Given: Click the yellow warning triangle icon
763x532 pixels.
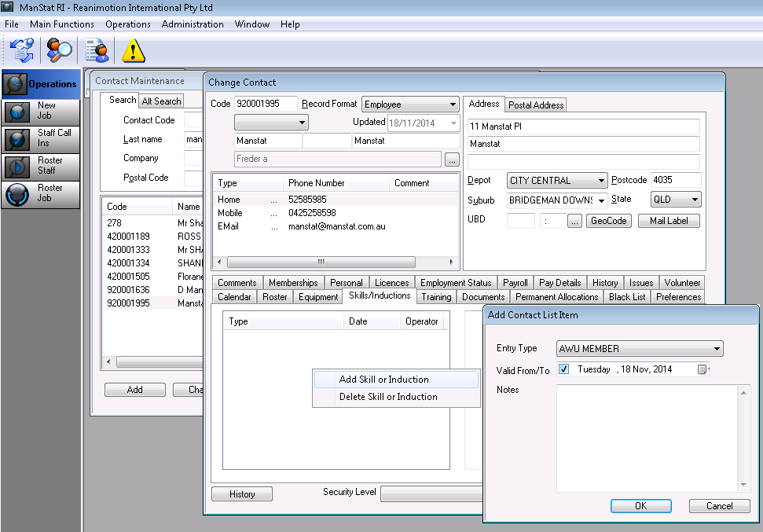Looking at the screenshot, I should pos(134,50).
